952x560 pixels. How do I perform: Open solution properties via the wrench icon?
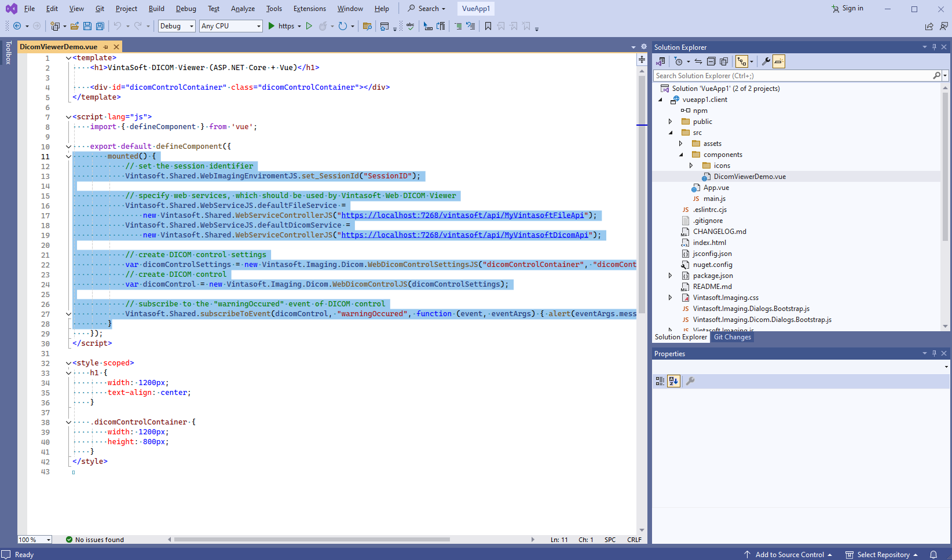(766, 61)
